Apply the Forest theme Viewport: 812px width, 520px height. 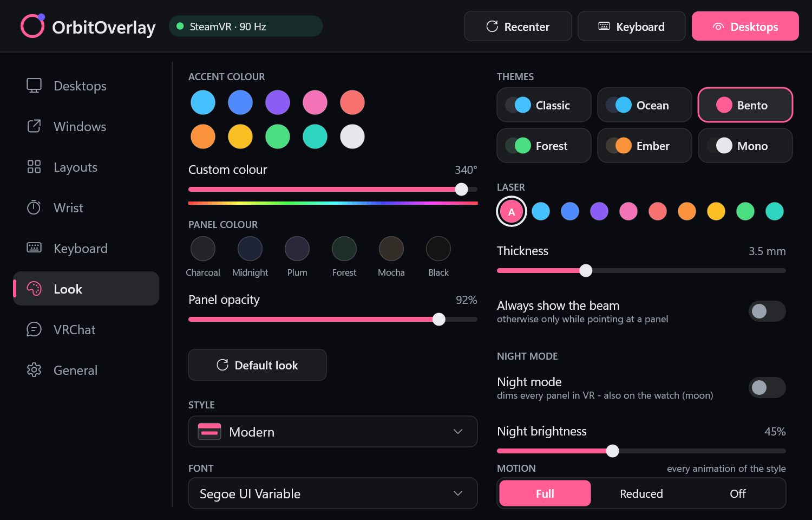[544, 146]
